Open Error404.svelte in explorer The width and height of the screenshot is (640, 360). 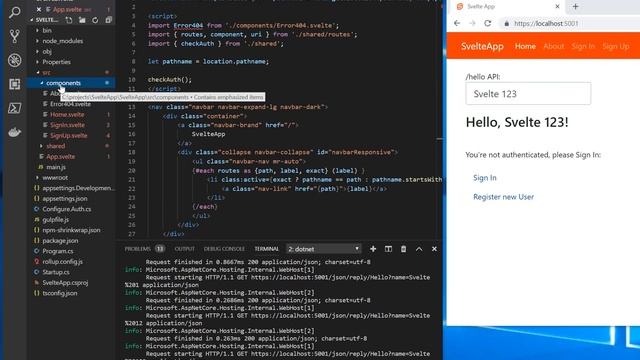click(x=71, y=104)
